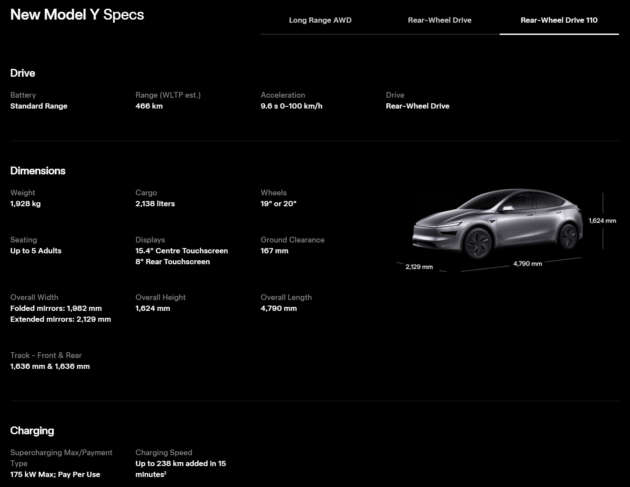Image resolution: width=630 pixels, height=487 pixels.
Task: Click the Range (WLTP est.) label
Action: (168, 95)
